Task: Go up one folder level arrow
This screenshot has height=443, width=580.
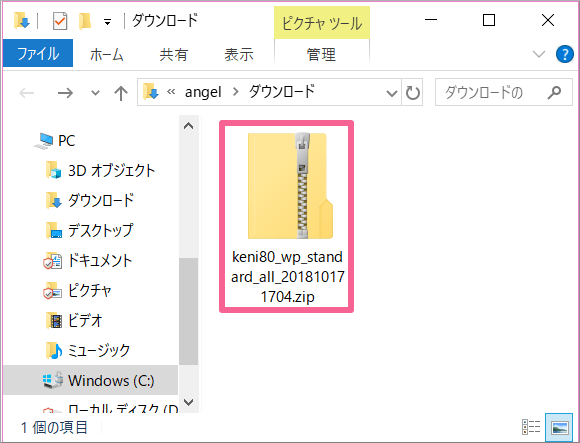Action: pos(121,93)
